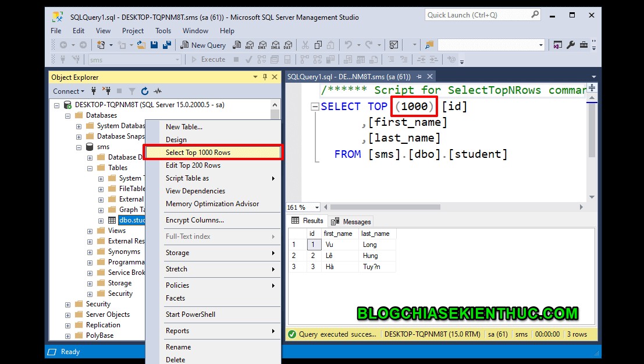Viewport: 644px width, 364px height.
Task: Select the Cut icon on the toolbar
Action: click(x=305, y=45)
